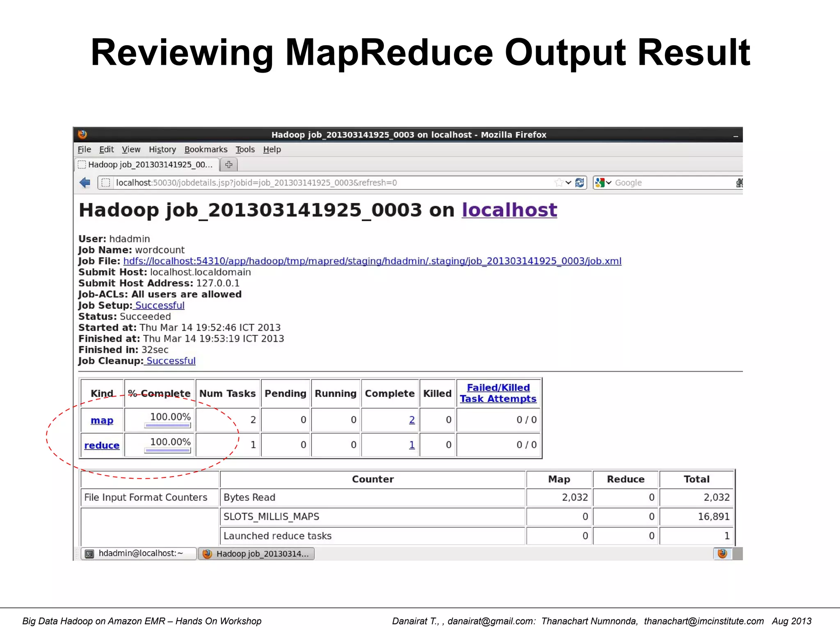Click the reload page icon in address bar

(x=580, y=183)
